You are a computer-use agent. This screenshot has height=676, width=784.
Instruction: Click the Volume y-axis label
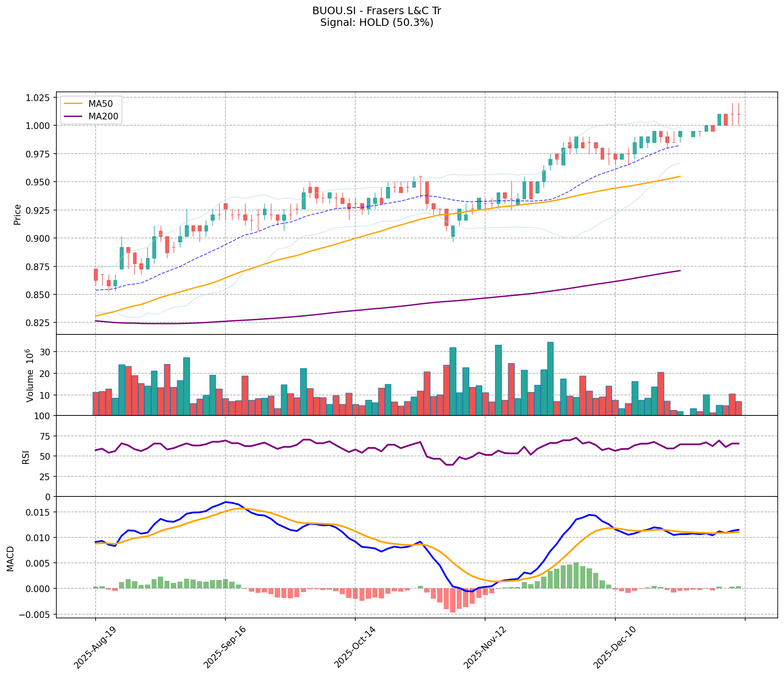30,375
